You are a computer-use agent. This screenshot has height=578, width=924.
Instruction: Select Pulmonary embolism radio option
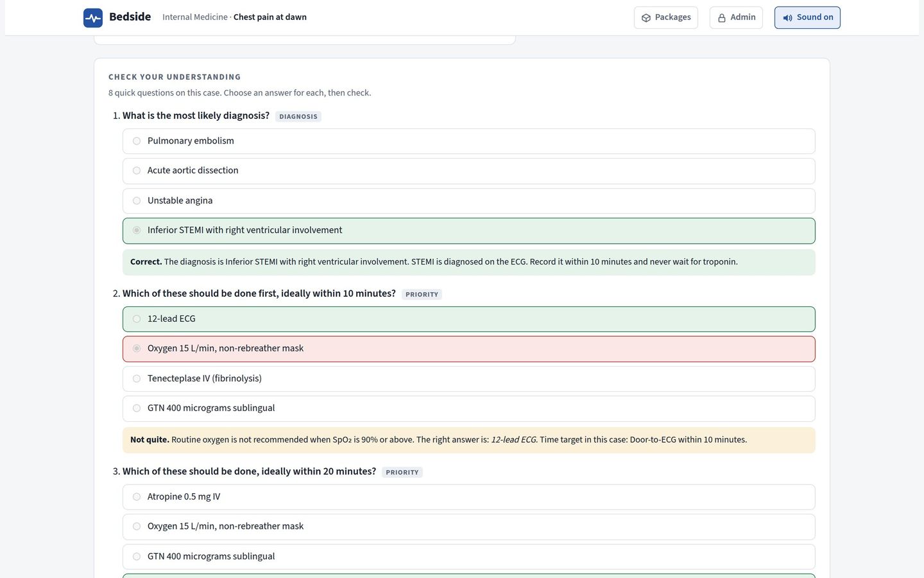pos(469,141)
